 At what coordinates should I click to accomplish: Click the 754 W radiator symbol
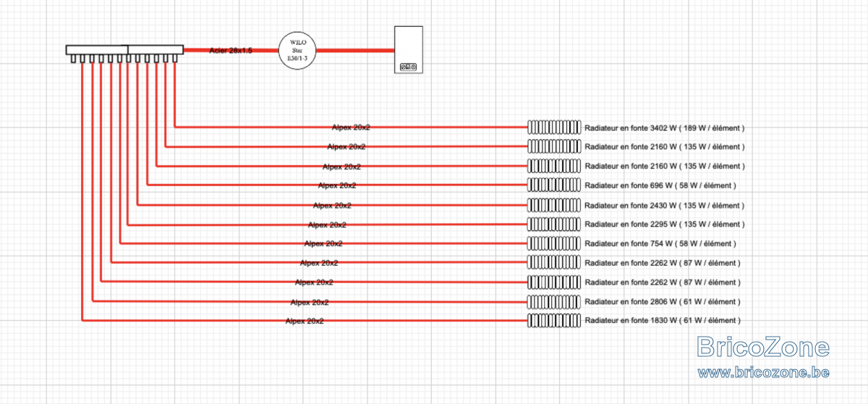pos(553,243)
